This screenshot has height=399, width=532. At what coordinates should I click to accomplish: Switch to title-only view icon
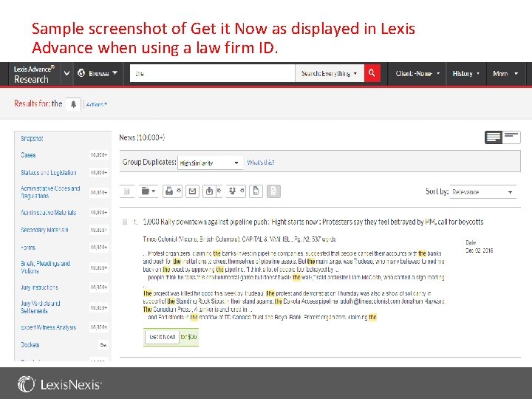[x=511, y=137]
